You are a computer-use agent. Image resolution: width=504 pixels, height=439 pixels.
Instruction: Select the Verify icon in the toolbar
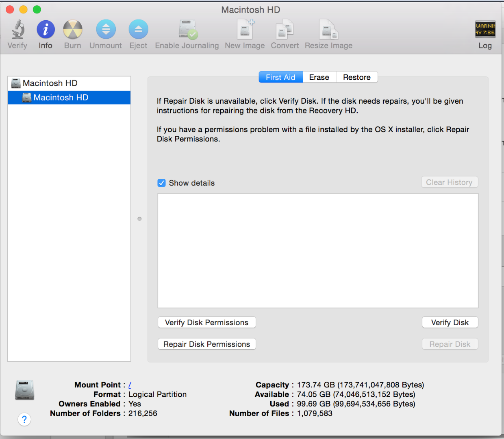(x=17, y=33)
